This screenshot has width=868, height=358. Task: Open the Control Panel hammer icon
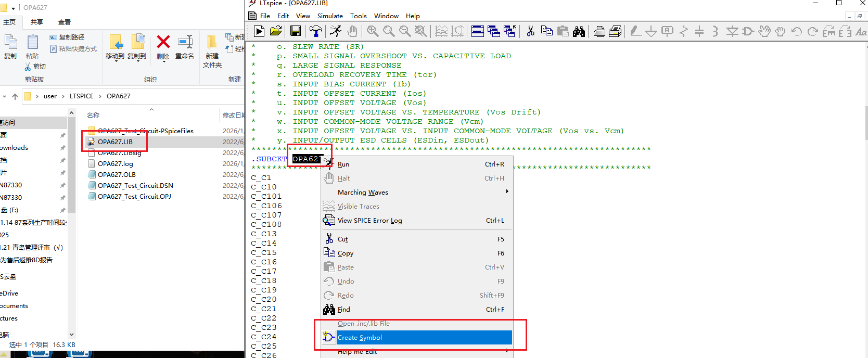pyautogui.click(x=315, y=31)
